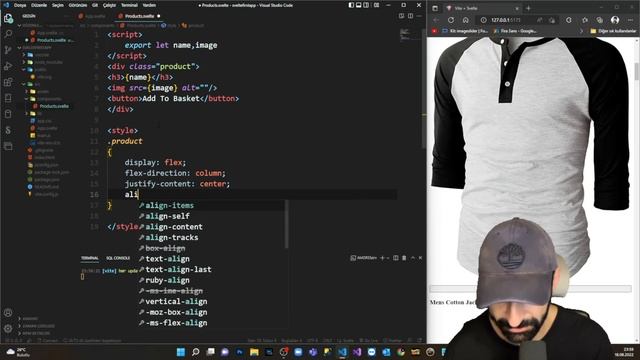
Task: Open customize layout icon in title bar
Action: (376, 5)
